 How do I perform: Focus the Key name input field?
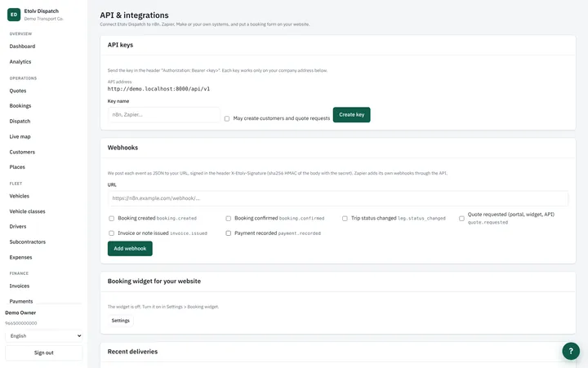pyautogui.click(x=164, y=115)
